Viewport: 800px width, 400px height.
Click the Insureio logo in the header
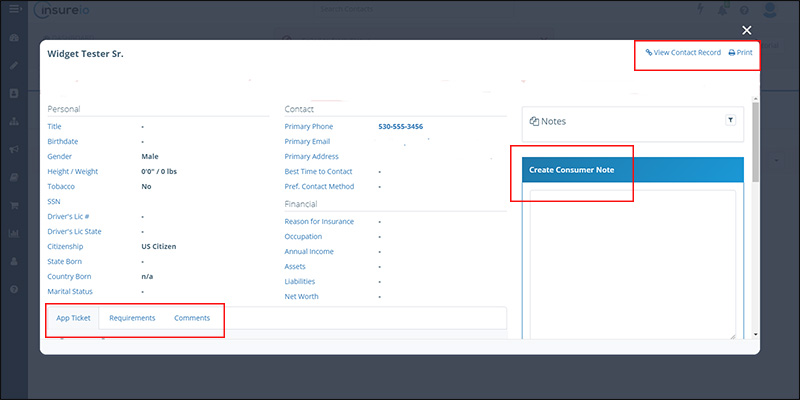pyautogui.click(x=62, y=10)
